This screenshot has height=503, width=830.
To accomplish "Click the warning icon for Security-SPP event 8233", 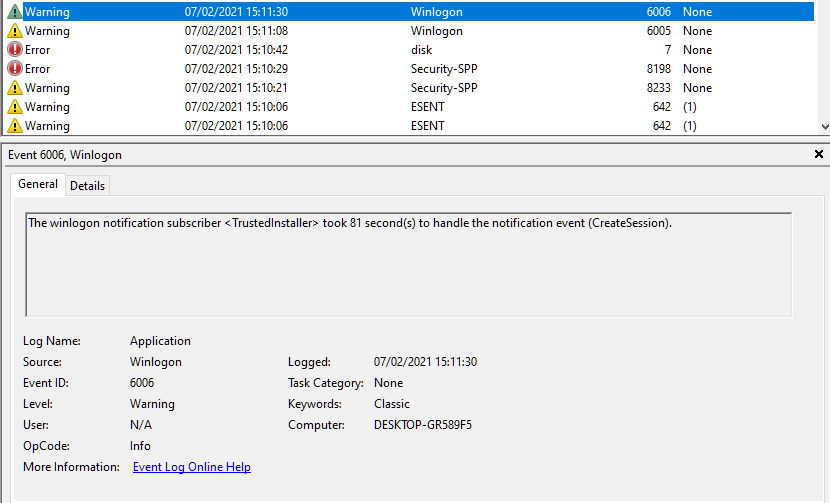I will pyautogui.click(x=14, y=88).
